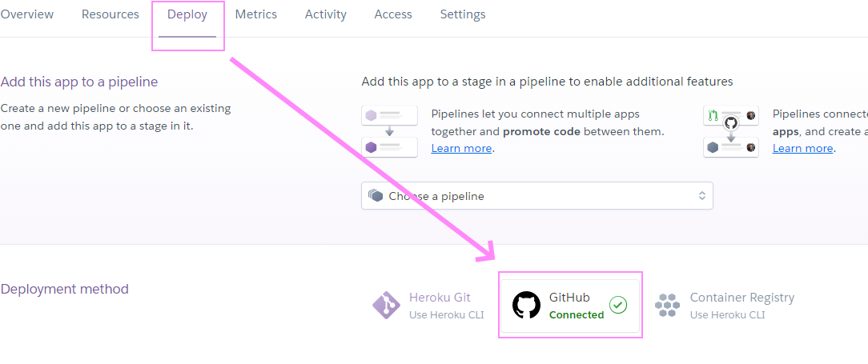Click the pipeline dropdown up-down arrows
This screenshot has height=364, width=868.
pyautogui.click(x=701, y=196)
